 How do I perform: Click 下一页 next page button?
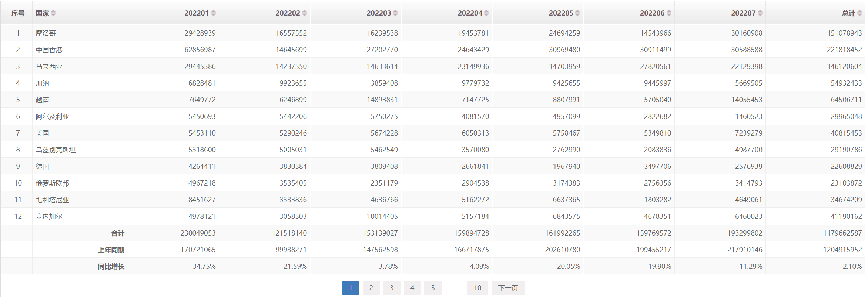pyautogui.click(x=508, y=288)
